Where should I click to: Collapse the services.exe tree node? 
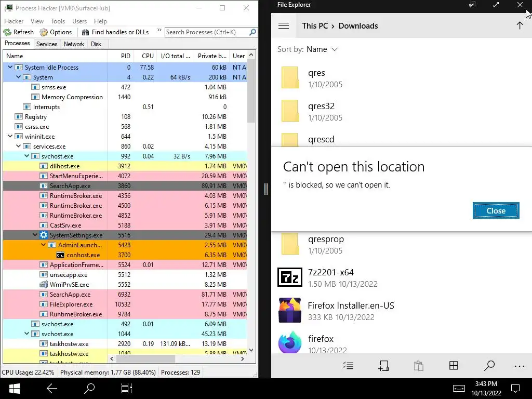point(18,146)
